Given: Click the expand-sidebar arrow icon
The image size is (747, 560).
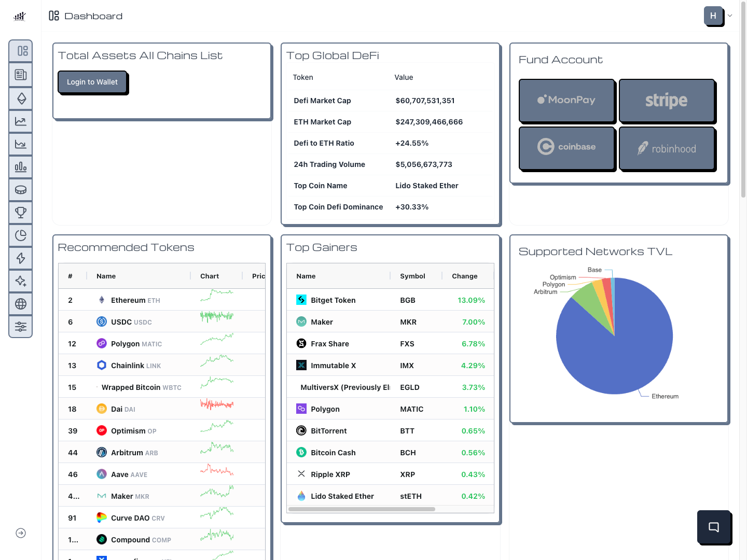Looking at the screenshot, I should click(x=21, y=533).
